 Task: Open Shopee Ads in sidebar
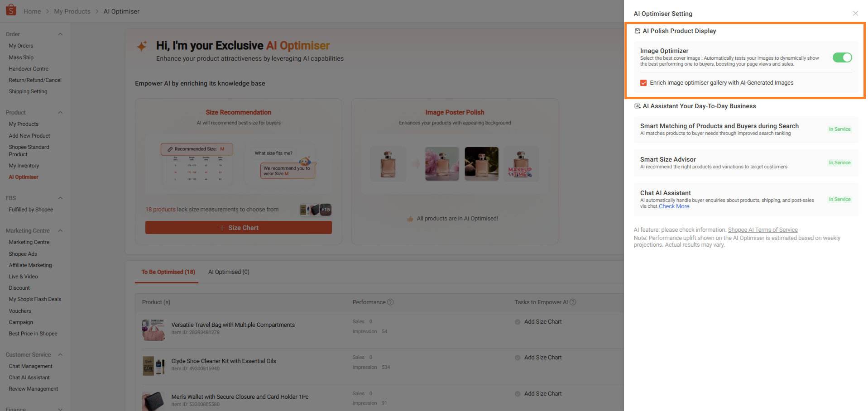[x=23, y=254]
